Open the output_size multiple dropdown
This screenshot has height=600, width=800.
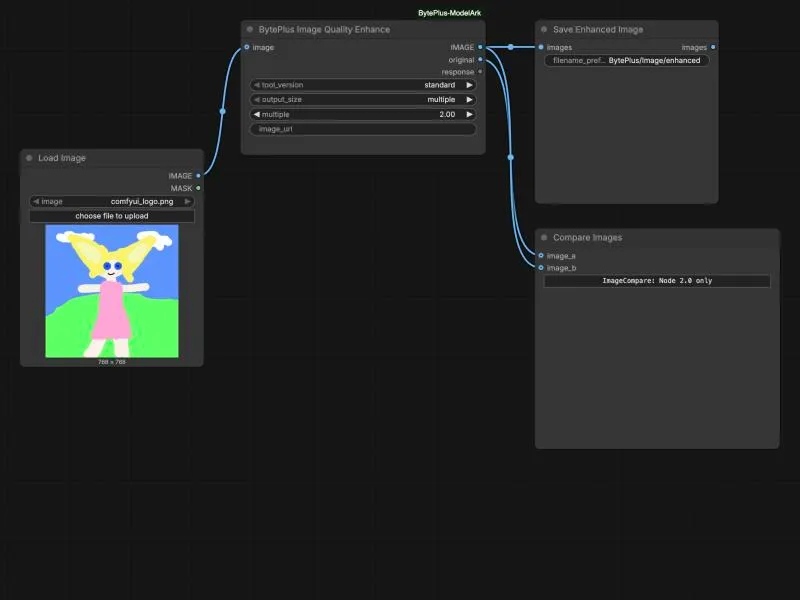[363, 99]
